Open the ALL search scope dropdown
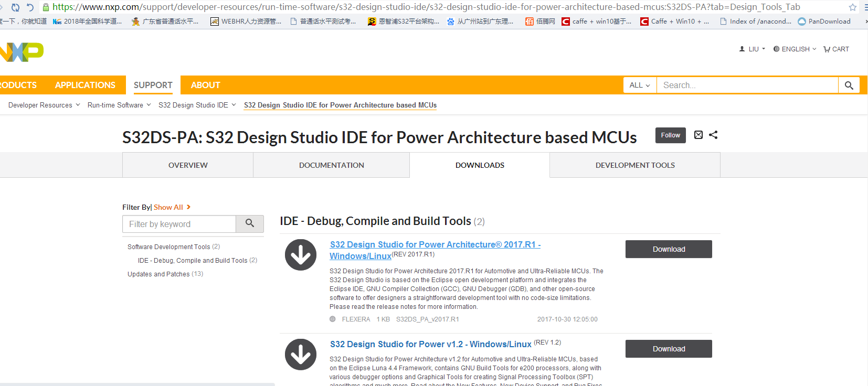The image size is (868, 386). [640, 85]
